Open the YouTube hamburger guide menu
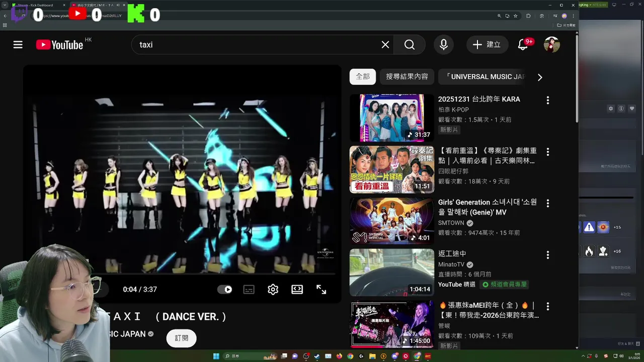This screenshot has height=362, width=644. pyautogui.click(x=18, y=45)
